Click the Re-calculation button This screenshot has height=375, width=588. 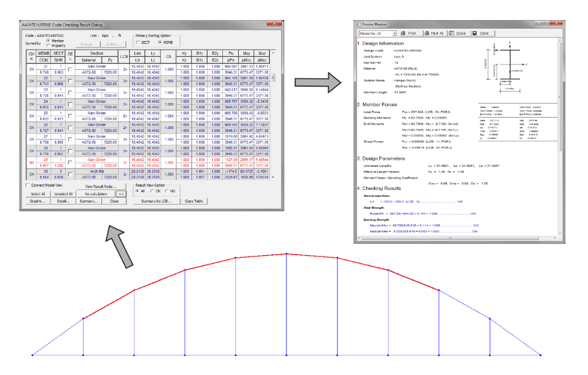pyautogui.click(x=95, y=193)
